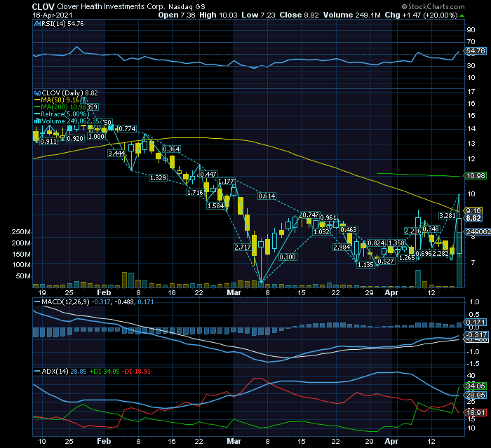Click the red 18.91 right-axis tag
Viewport: 491px width, 448px height.
pyautogui.click(x=476, y=412)
